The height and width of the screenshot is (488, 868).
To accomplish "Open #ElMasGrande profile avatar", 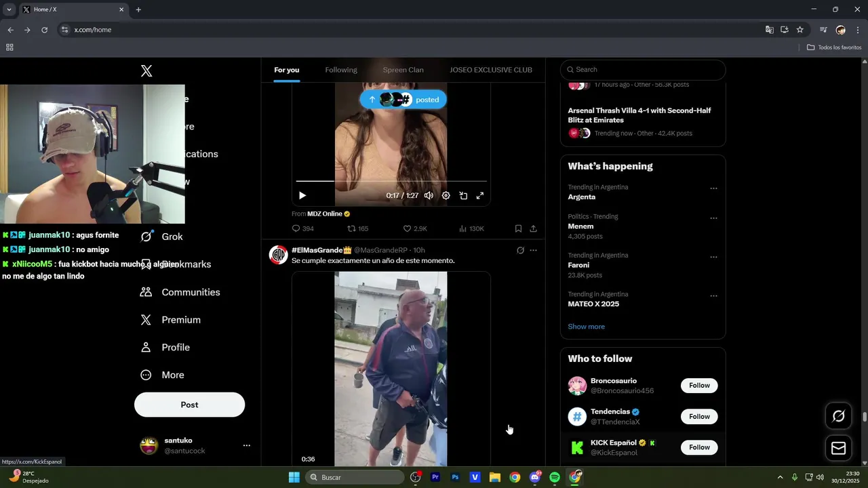I will pos(279,255).
